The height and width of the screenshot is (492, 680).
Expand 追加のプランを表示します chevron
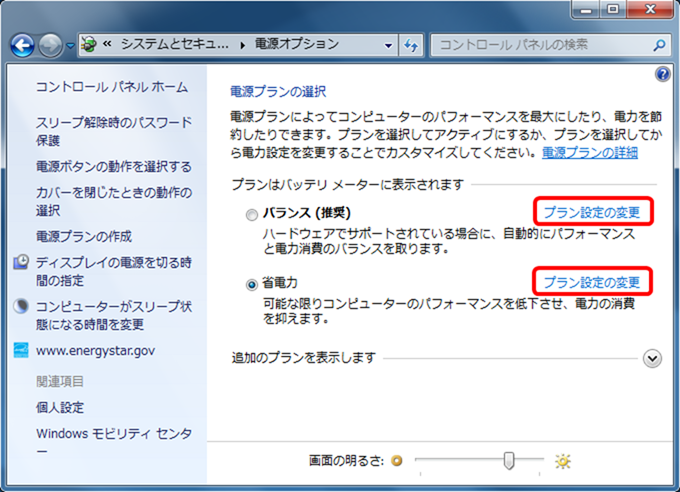tap(652, 358)
